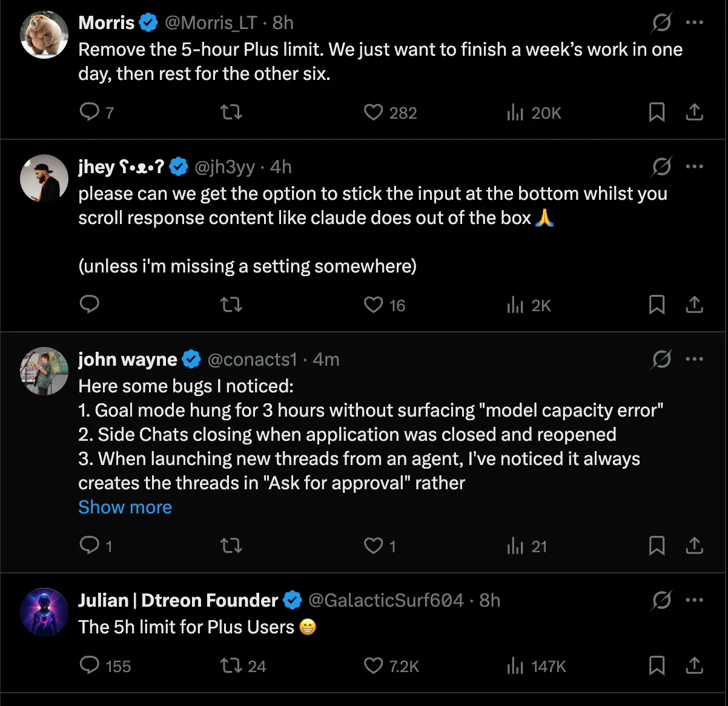Open @jh3yy profile handle
Image resolution: width=728 pixels, height=706 pixels.
(x=225, y=167)
